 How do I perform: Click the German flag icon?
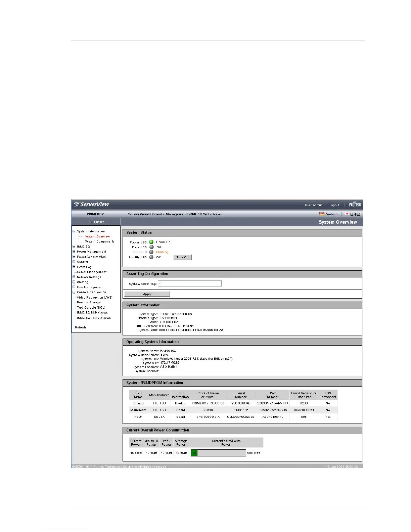[x=322, y=214]
